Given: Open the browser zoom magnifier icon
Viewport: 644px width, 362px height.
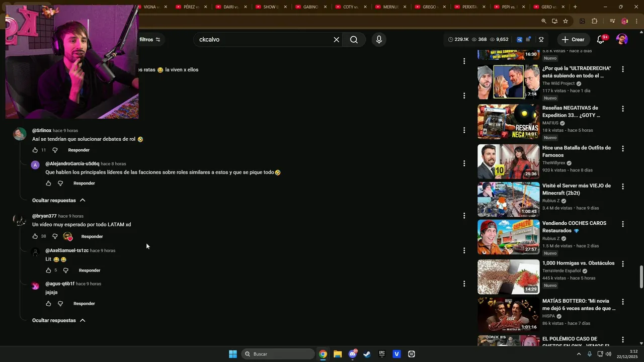Looking at the screenshot, I should 544,21.
